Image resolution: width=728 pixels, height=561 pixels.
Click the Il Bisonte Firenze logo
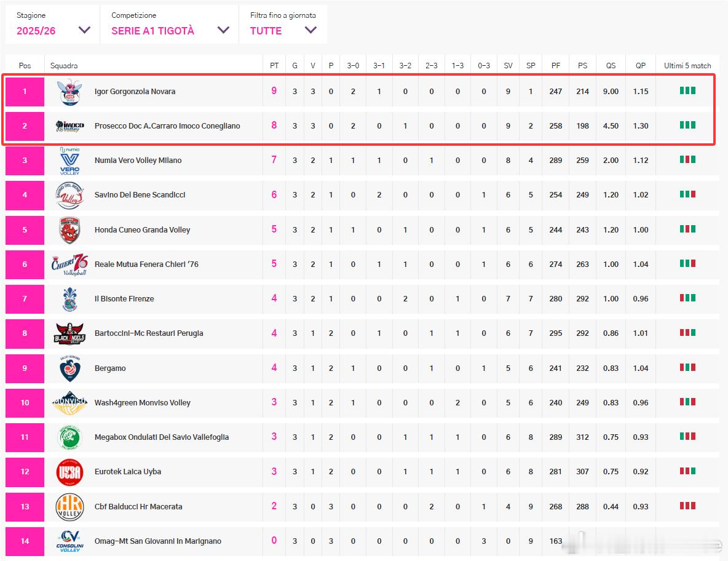click(69, 299)
